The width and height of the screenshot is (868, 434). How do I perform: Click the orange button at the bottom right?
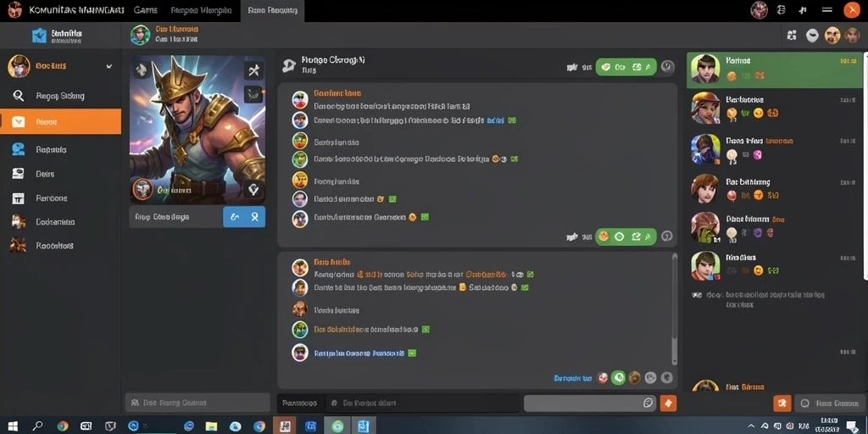click(782, 403)
